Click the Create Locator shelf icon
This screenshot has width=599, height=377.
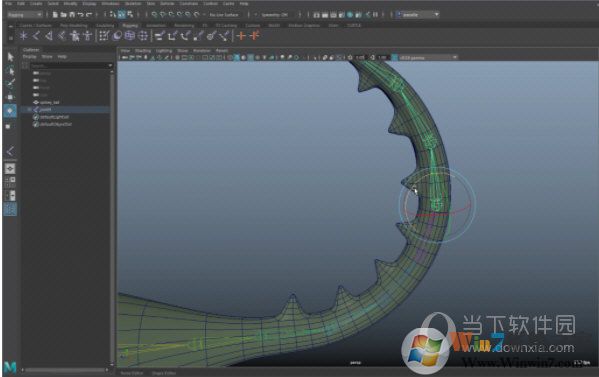24,36
